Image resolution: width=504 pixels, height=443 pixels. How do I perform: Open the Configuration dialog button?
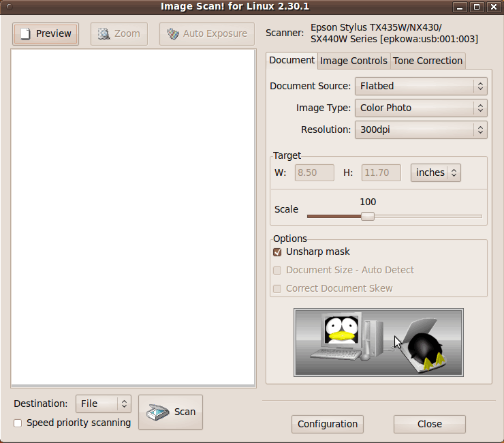[327, 424]
